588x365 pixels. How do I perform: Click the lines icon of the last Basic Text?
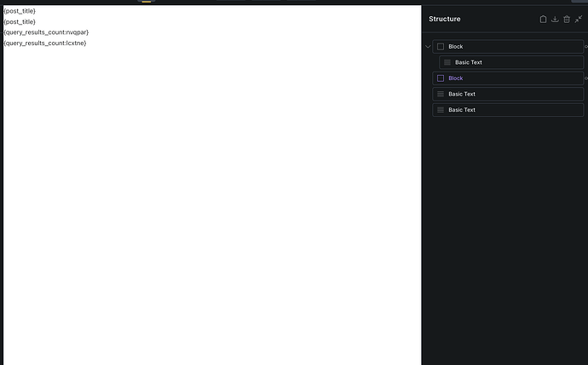(x=441, y=110)
